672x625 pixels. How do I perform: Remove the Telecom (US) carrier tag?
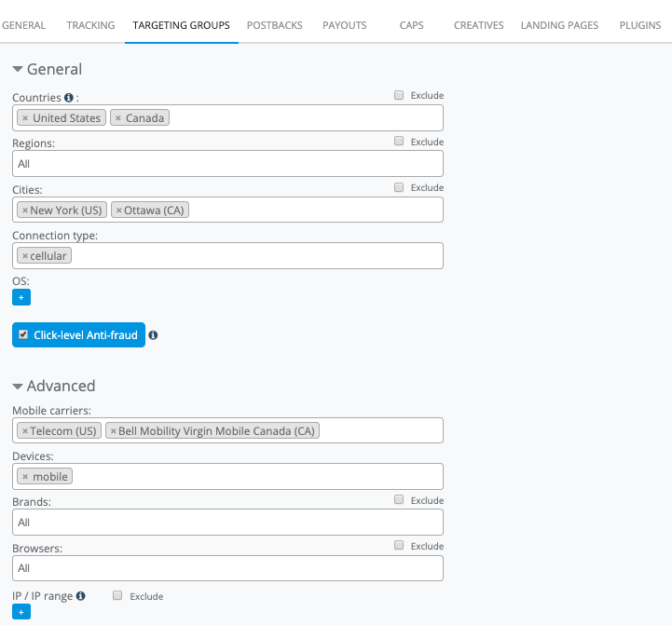(25, 431)
